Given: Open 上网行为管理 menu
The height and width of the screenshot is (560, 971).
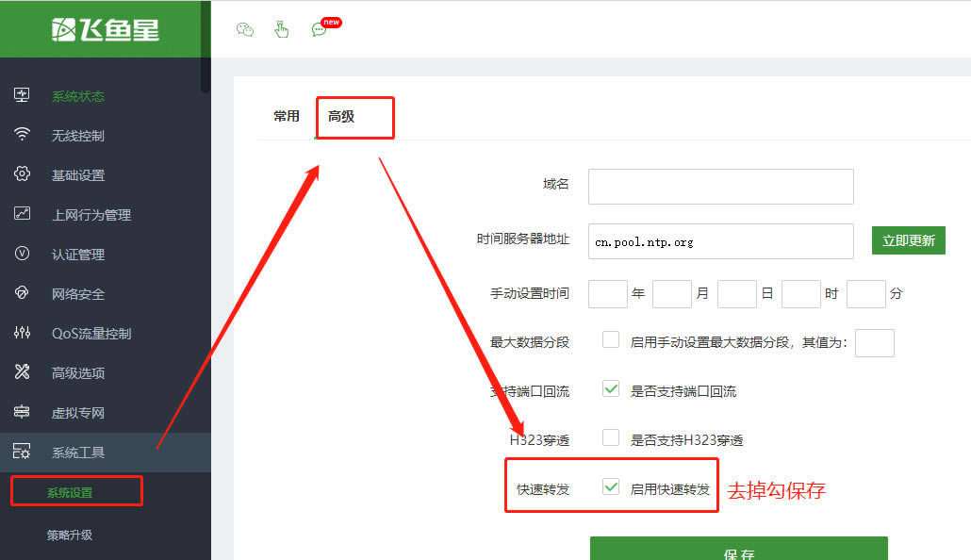Looking at the screenshot, I should (x=91, y=215).
